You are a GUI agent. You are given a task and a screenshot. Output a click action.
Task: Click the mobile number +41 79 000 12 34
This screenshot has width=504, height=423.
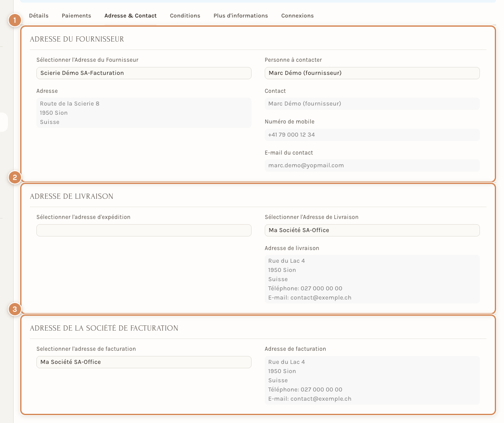click(291, 134)
